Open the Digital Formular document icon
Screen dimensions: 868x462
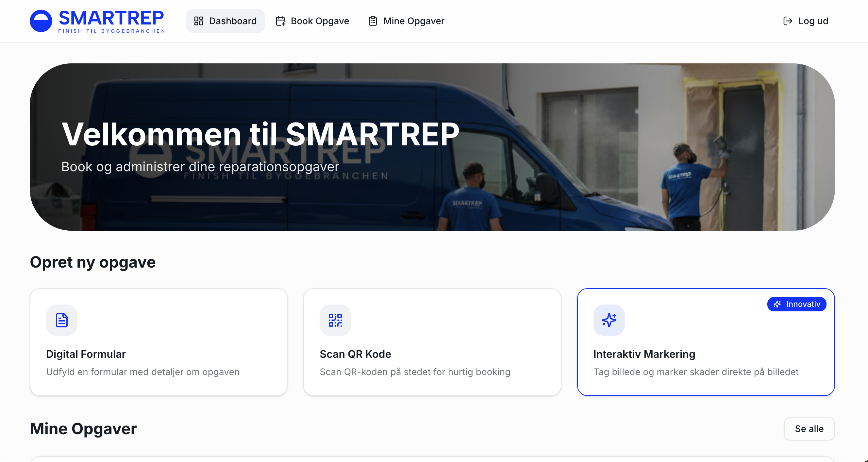click(x=62, y=320)
